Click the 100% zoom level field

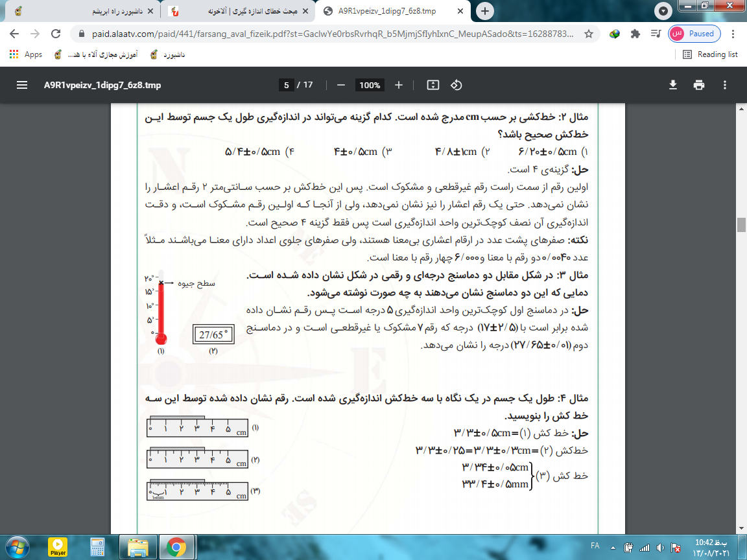(370, 86)
